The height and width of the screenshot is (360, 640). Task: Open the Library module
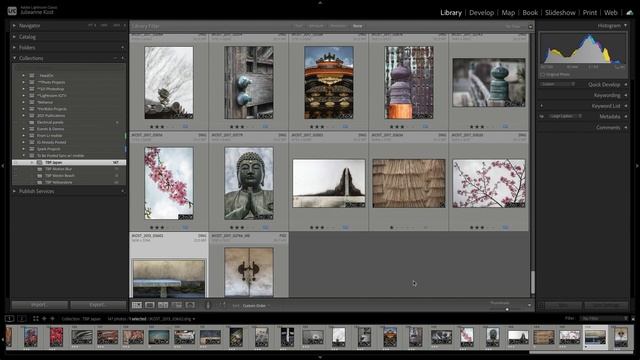pyautogui.click(x=451, y=13)
